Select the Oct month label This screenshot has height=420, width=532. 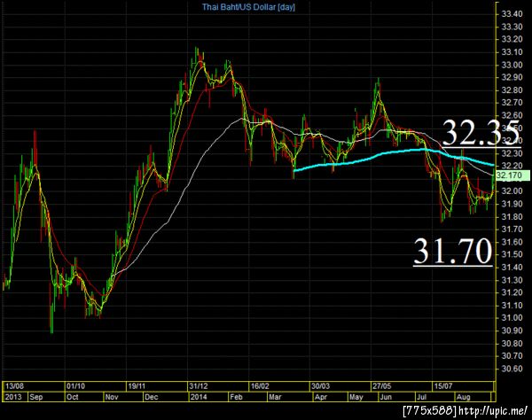[73, 397]
